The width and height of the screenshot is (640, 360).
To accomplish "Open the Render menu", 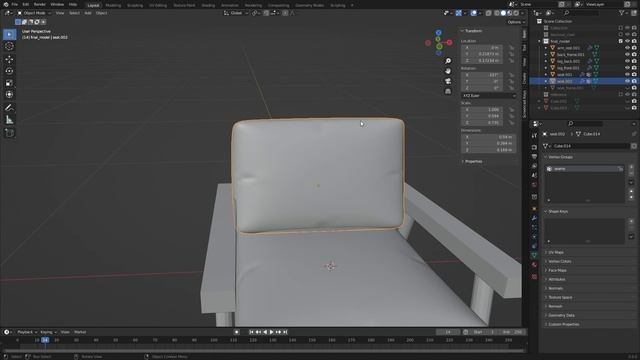I will point(40,4).
